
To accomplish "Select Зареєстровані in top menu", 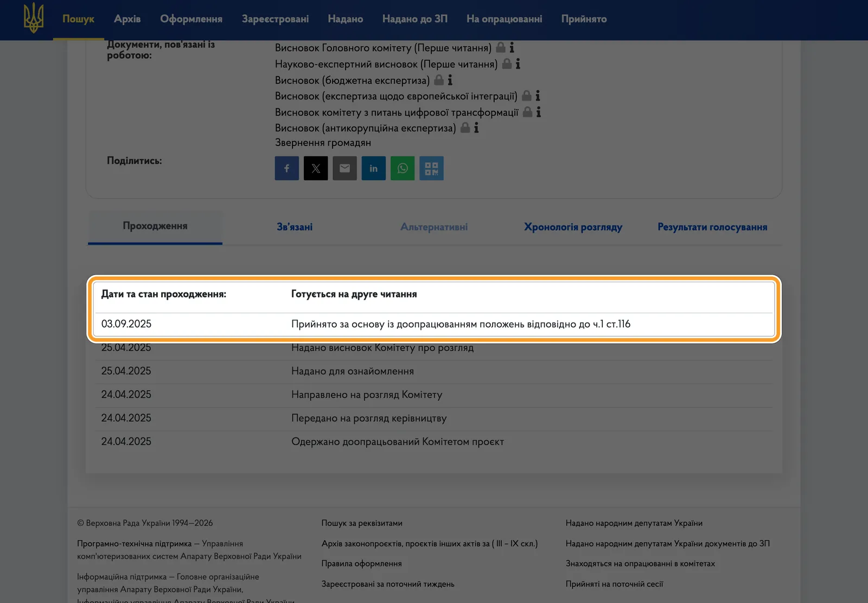I will click(275, 19).
